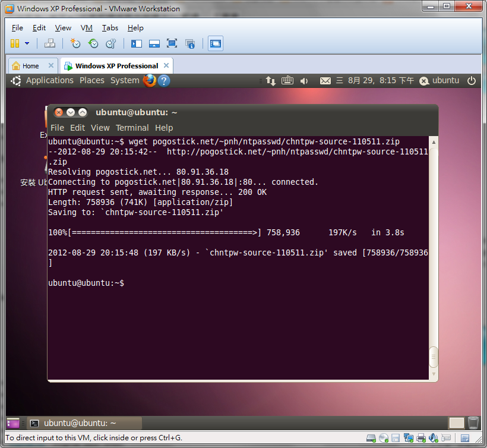Open VMware View menu

(x=63, y=28)
